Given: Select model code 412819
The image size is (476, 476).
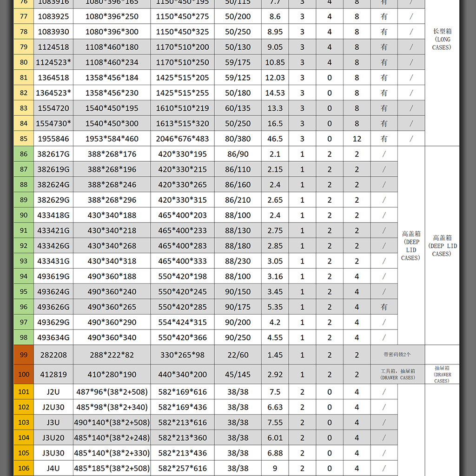Looking at the screenshot, I should [53, 374].
